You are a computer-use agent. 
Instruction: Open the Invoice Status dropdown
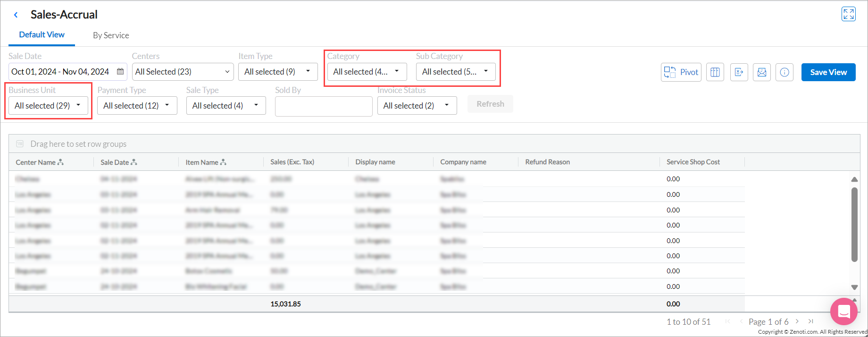click(417, 106)
